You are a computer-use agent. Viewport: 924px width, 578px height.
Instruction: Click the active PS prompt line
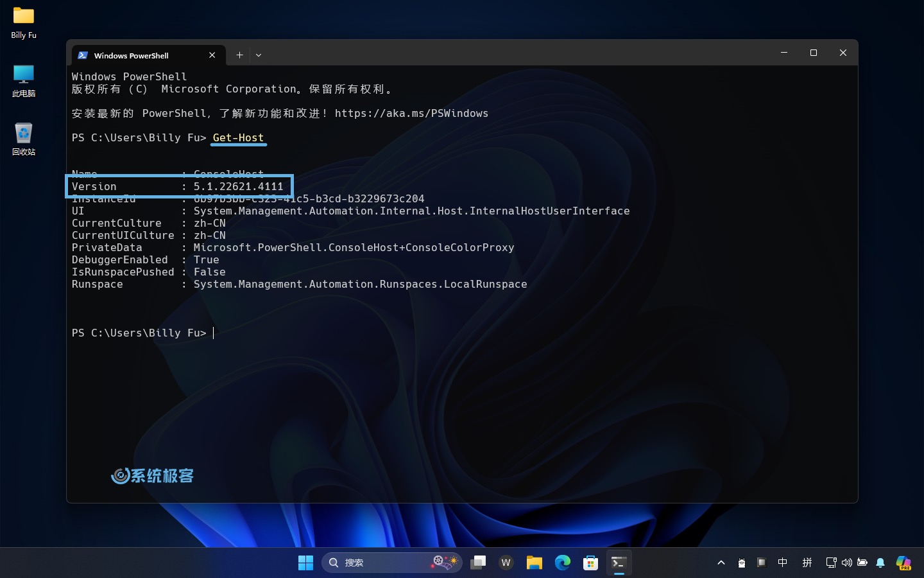click(142, 333)
